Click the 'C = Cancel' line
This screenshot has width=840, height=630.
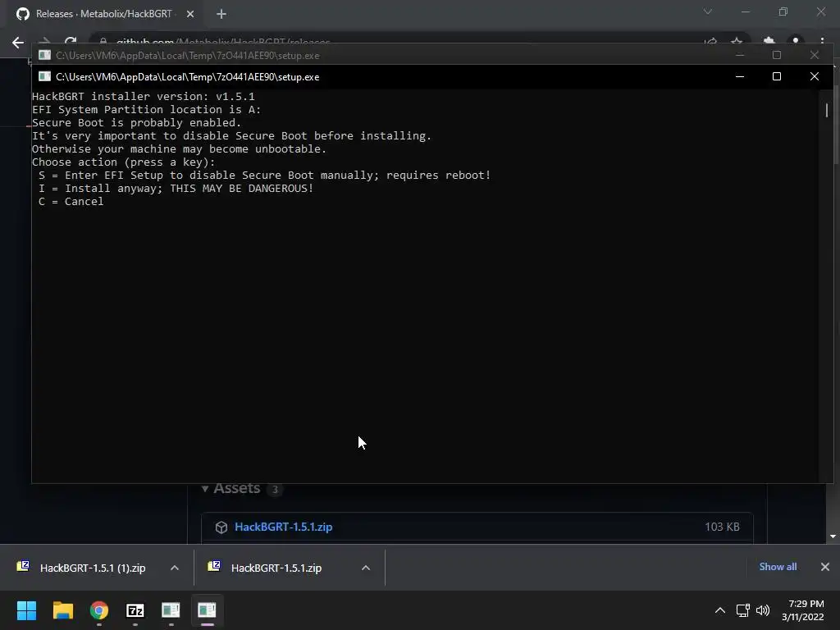(x=71, y=202)
